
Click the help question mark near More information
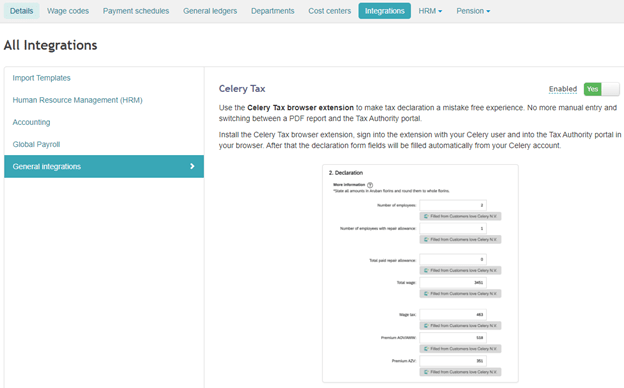tap(370, 185)
